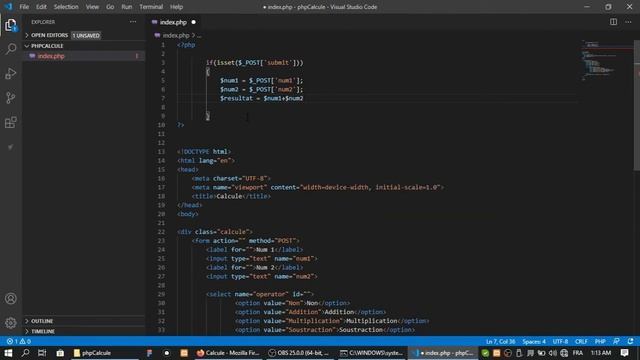Click the volume icon in system tray

pos(553,353)
